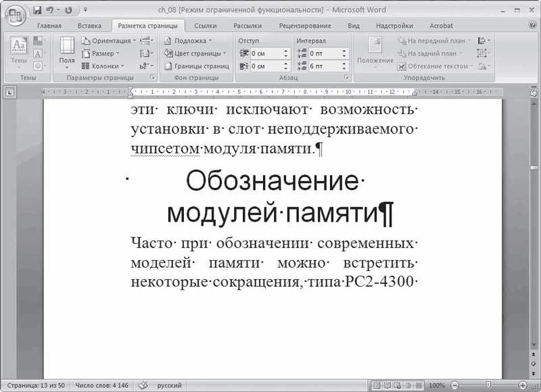This screenshot has height=392, width=541.
Task: Open the Положение position menu
Action: (x=375, y=53)
